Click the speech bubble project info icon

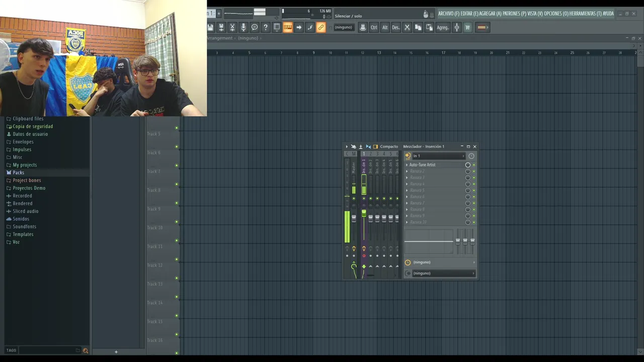[x=255, y=28]
